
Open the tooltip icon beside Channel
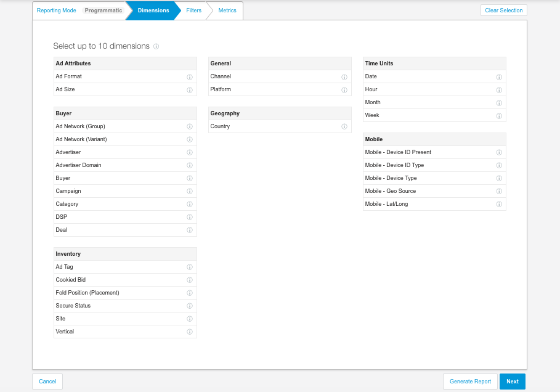click(x=344, y=77)
